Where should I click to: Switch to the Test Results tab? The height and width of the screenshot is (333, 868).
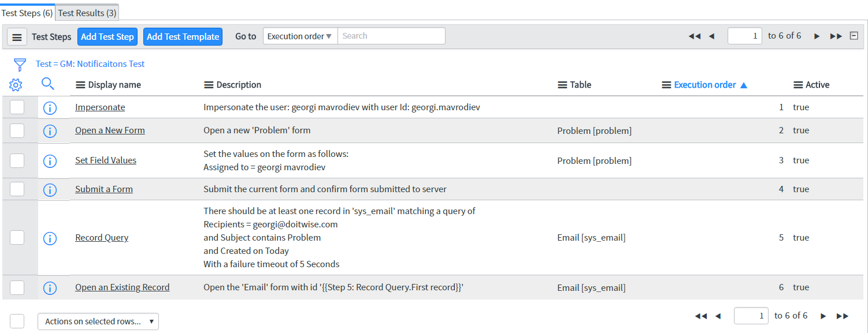(x=87, y=12)
